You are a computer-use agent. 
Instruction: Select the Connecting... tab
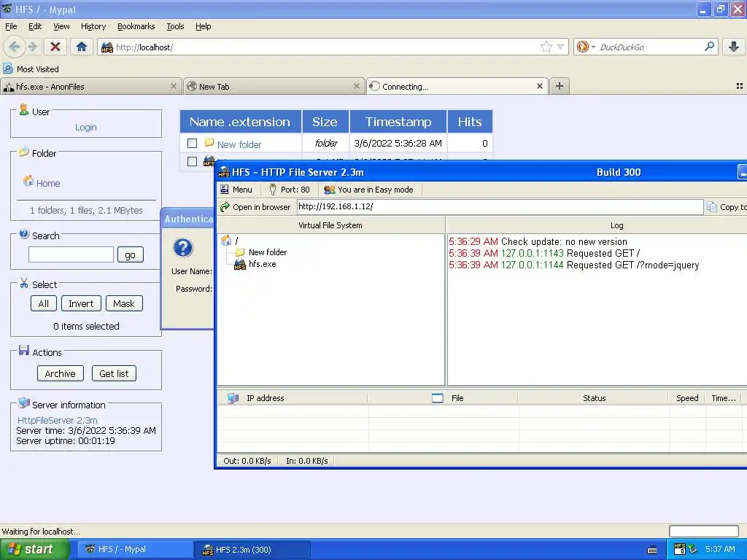click(457, 87)
